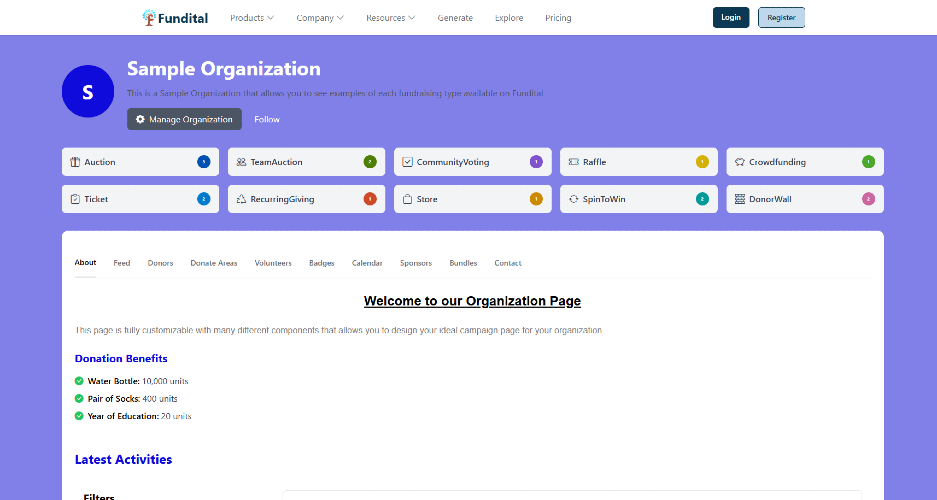
Task: Click the round S organization avatar
Action: [x=88, y=91]
